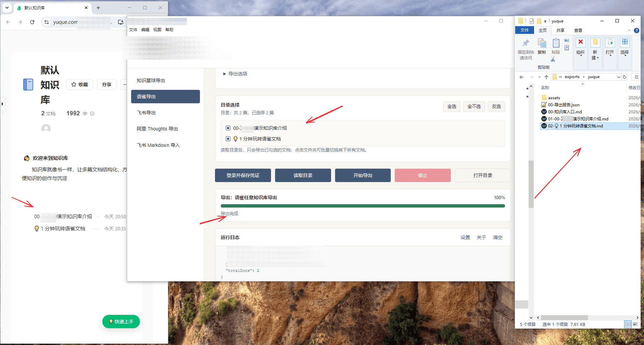Viewport: 644px width, 345px height.
Task: Open the 文件 tab in Explorer
Action: point(525,30)
